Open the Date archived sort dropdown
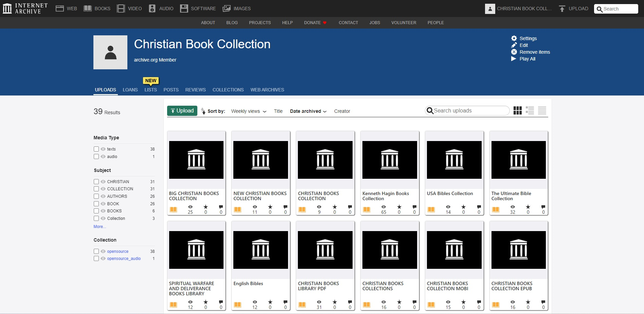The height and width of the screenshot is (314, 644). 308,111
